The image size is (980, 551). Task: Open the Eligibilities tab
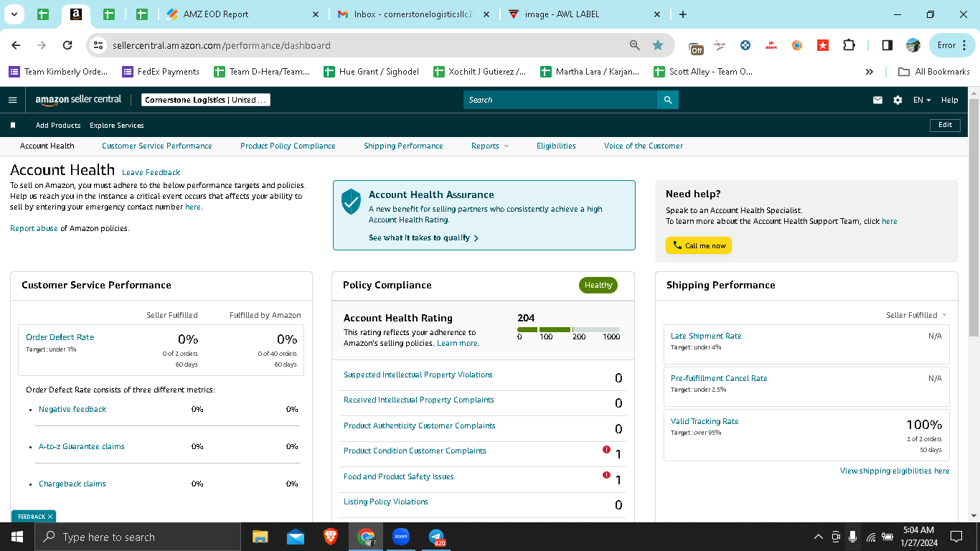coord(556,146)
